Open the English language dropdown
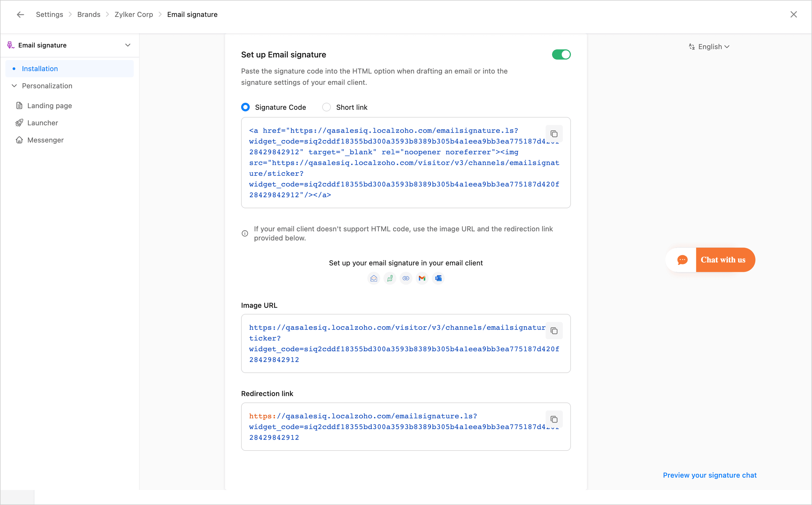 [x=709, y=47]
